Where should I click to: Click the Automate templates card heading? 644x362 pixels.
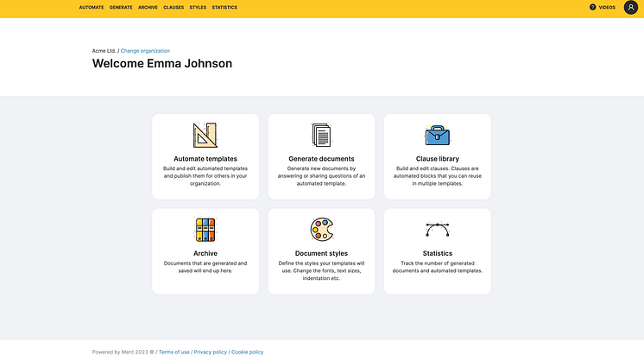[205, 159]
